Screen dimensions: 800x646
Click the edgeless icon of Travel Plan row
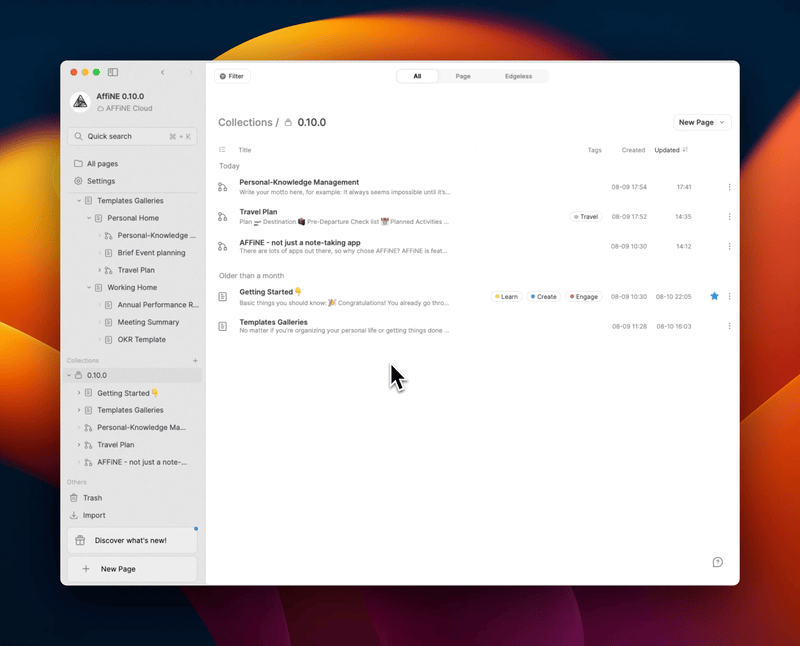[222, 217]
